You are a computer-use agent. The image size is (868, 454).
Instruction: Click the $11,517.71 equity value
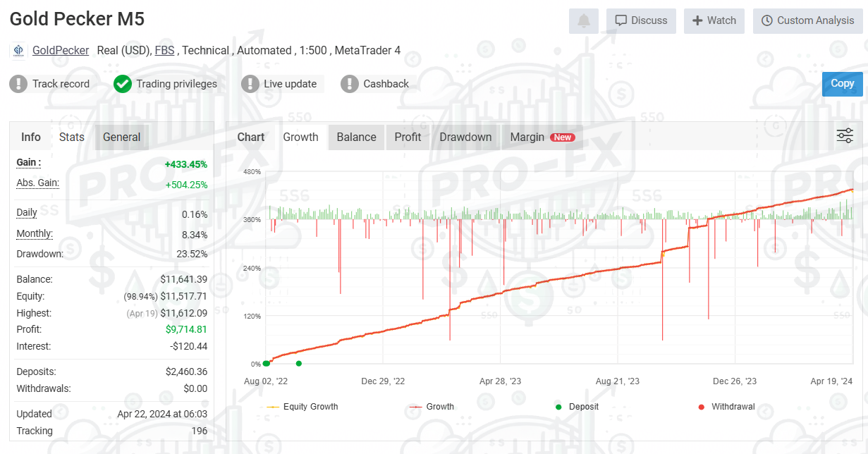tap(184, 296)
